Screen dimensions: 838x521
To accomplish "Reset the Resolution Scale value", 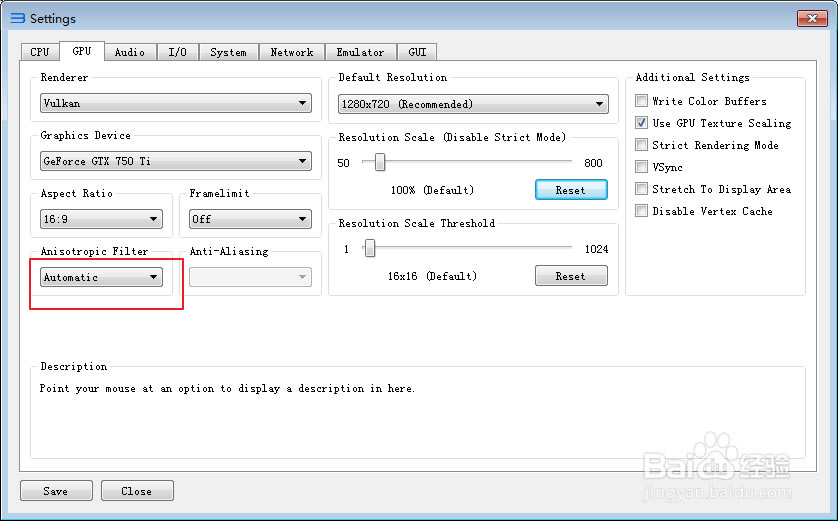I will [x=571, y=190].
